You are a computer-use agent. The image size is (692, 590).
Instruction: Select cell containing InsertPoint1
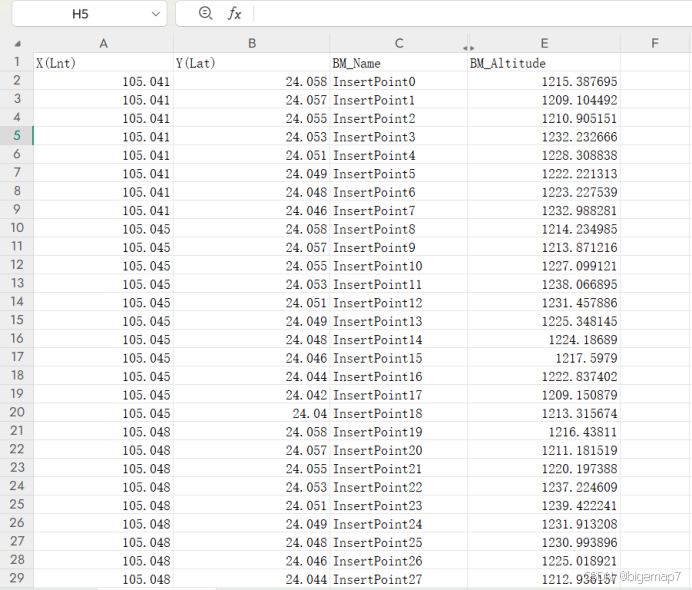pos(399,100)
